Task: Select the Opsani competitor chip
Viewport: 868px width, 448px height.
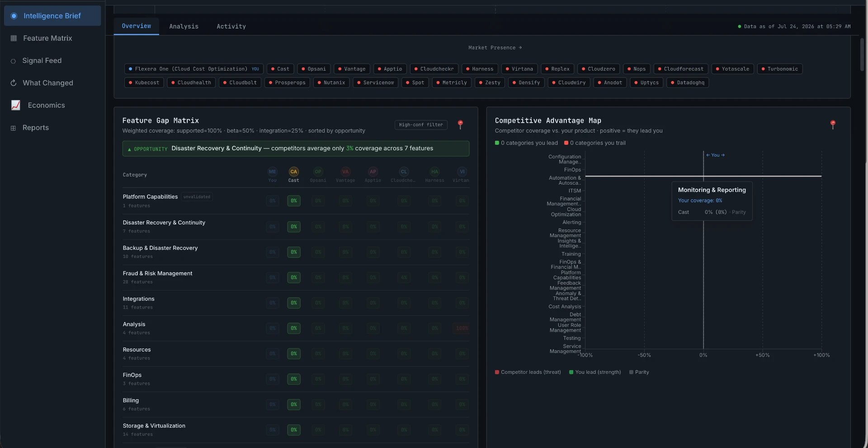Action: [x=314, y=69]
